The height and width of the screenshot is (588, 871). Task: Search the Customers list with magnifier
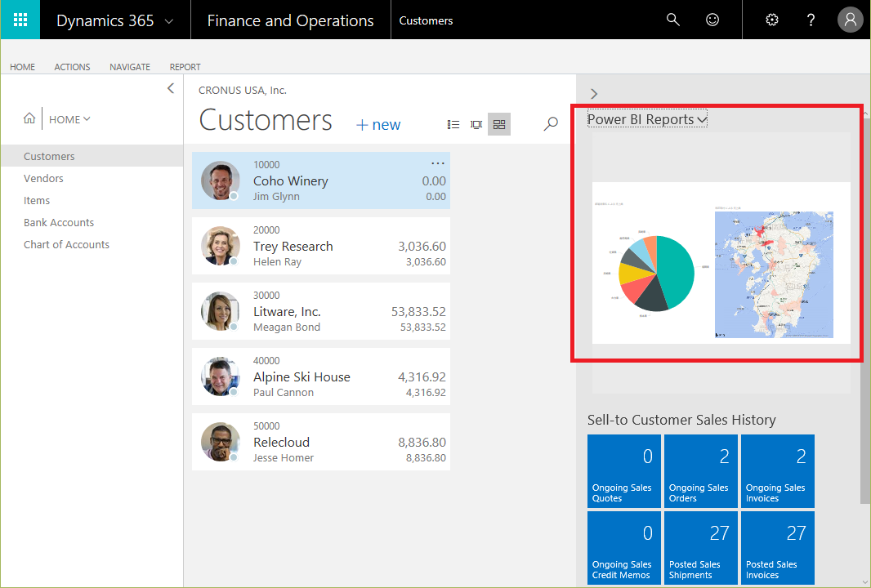coord(551,123)
